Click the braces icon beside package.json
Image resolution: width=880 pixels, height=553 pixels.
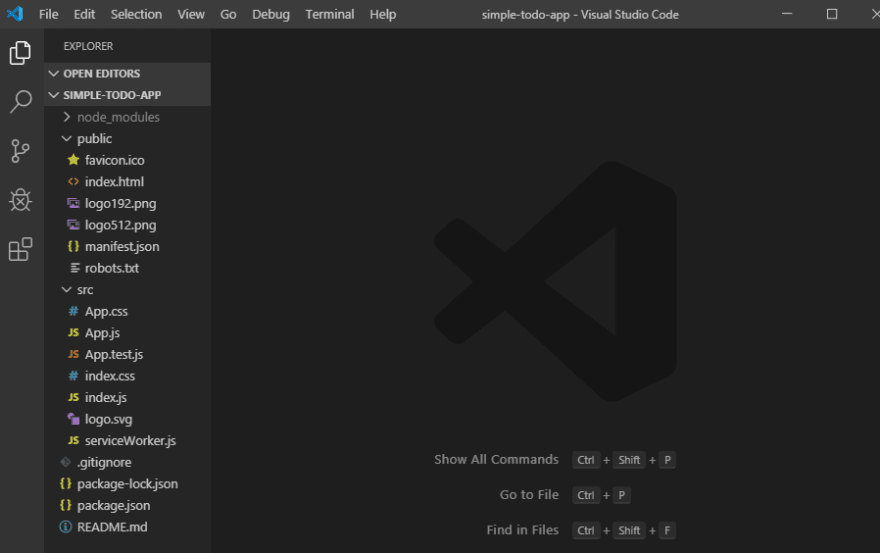(66, 505)
